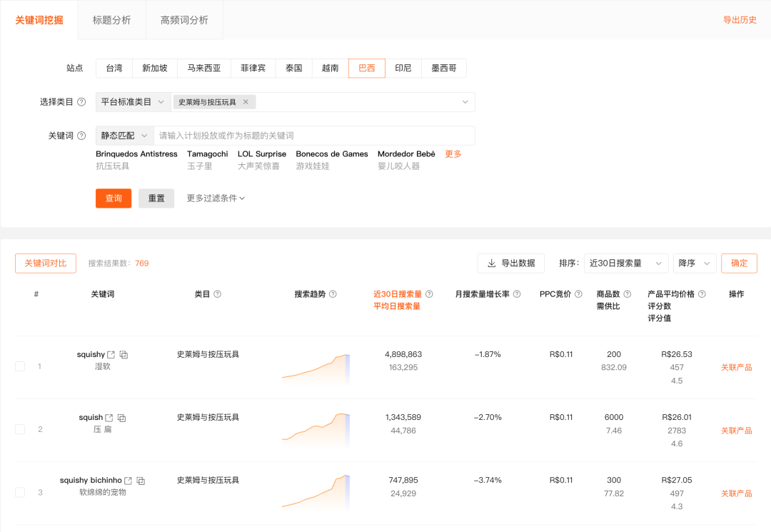Click the 关键词对比 button
This screenshot has height=532, width=771.
tap(46, 263)
